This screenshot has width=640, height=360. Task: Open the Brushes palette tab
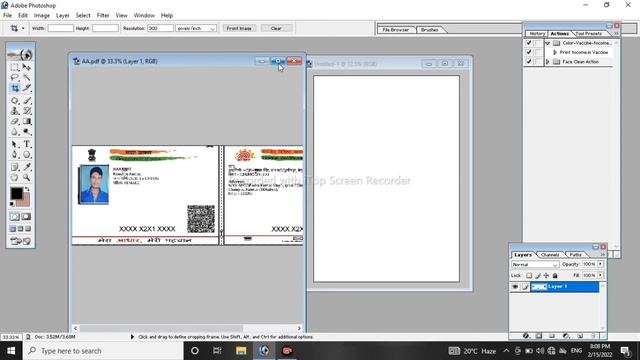[x=429, y=30]
